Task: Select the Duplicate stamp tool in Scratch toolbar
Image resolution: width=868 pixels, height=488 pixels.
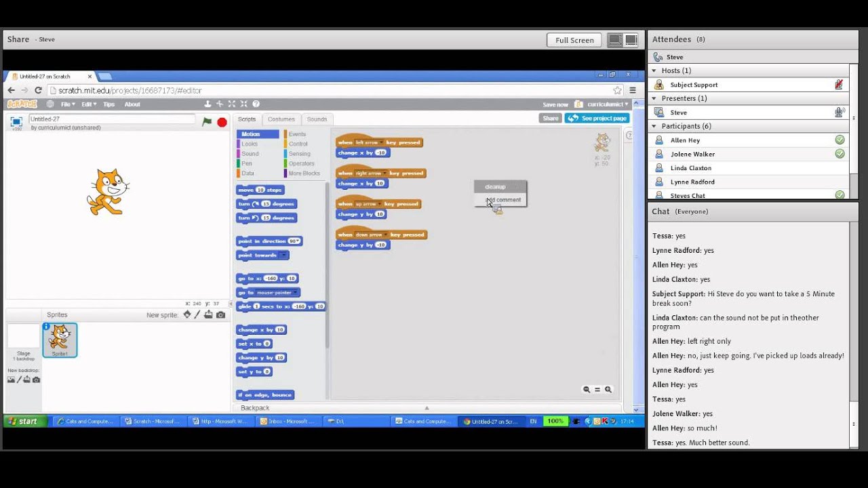Action: 208,104
